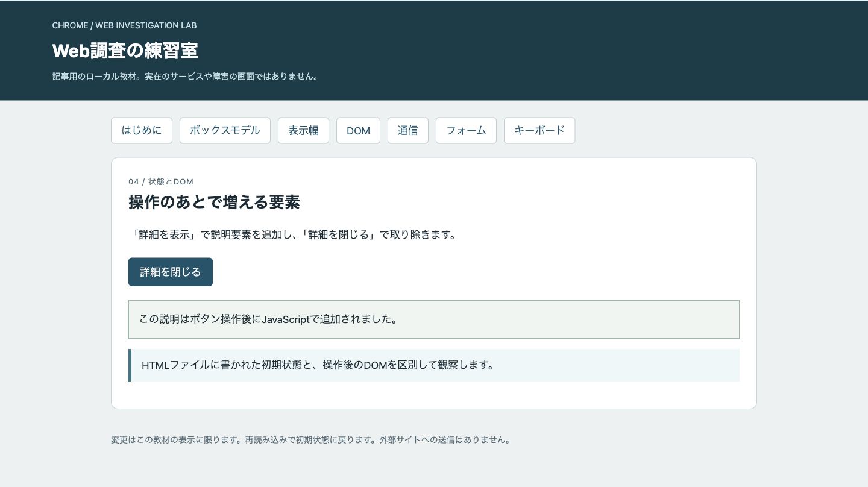868x487 pixels.
Task: Click the Web調査の練習室 page title
Action: coord(125,51)
